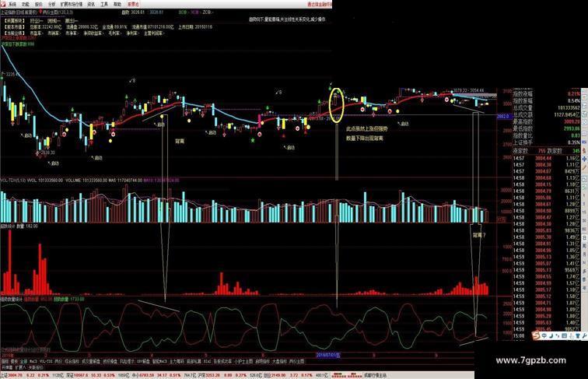Click the 2016/07/01 date marker on time axis
The image size is (588, 379).
(x=327, y=355)
